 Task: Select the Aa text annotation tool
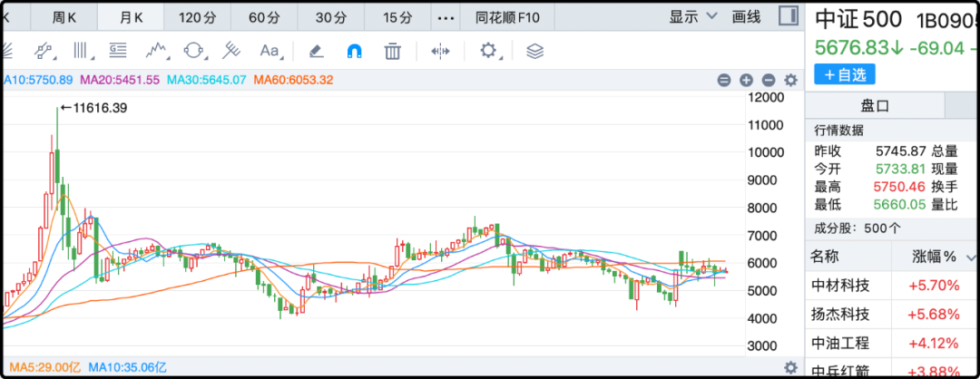click(x=270, y=51)
